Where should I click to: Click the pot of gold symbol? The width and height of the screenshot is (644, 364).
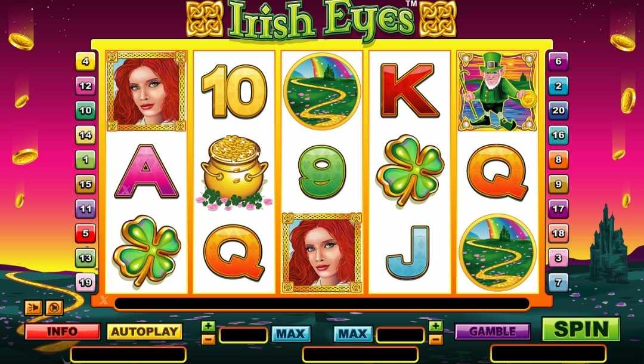[235, 172]
